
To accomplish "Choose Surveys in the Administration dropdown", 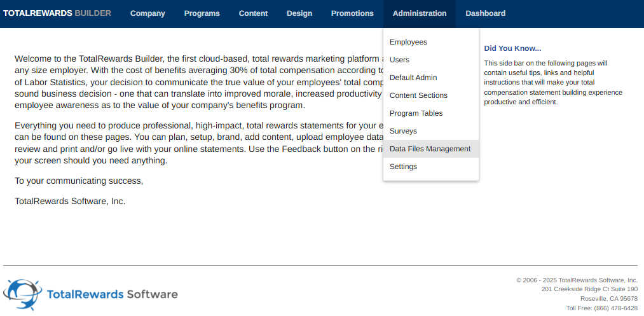I will click(431, 131).
